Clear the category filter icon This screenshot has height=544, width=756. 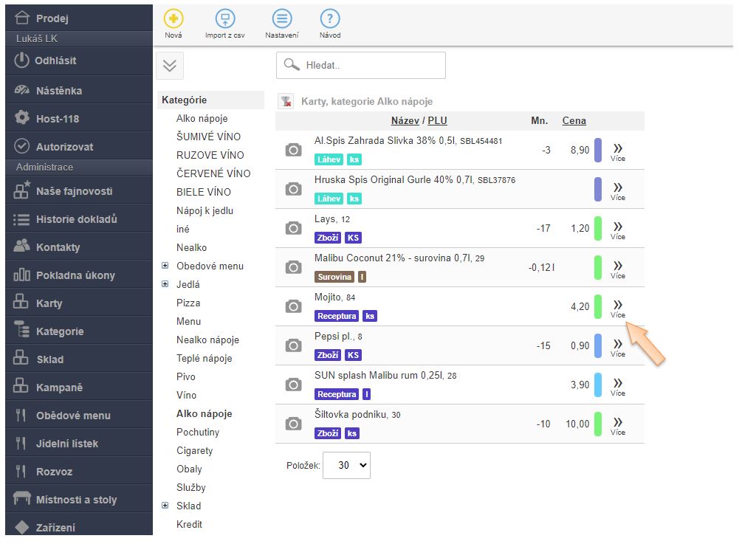(x=286, y=102)
